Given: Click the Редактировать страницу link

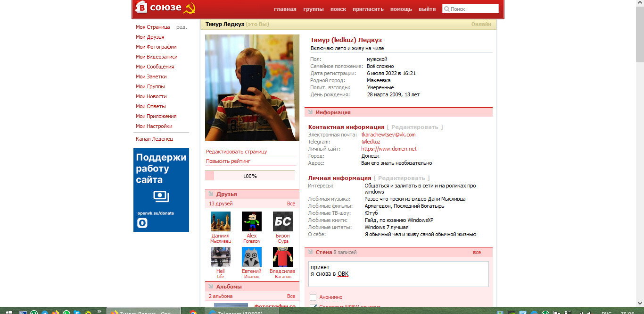Looking at the screenshot, I should click(x=236, y=152).
